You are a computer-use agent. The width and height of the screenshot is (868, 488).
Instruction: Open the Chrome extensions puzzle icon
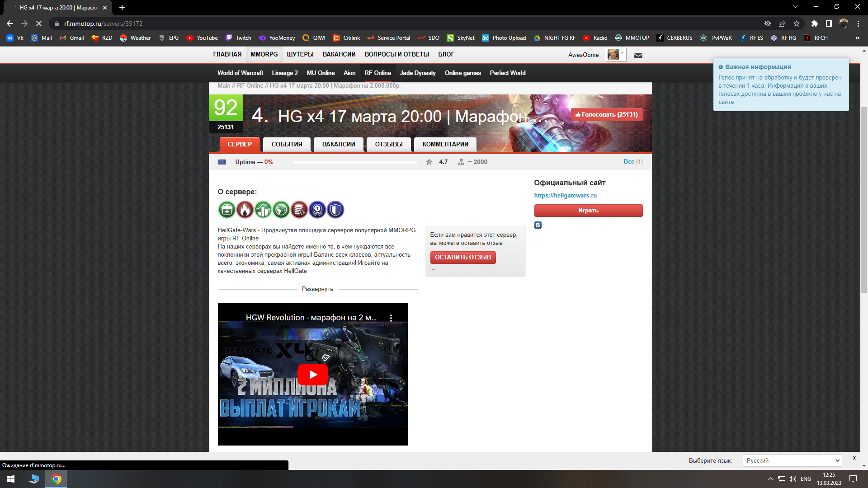coord(815,23)
